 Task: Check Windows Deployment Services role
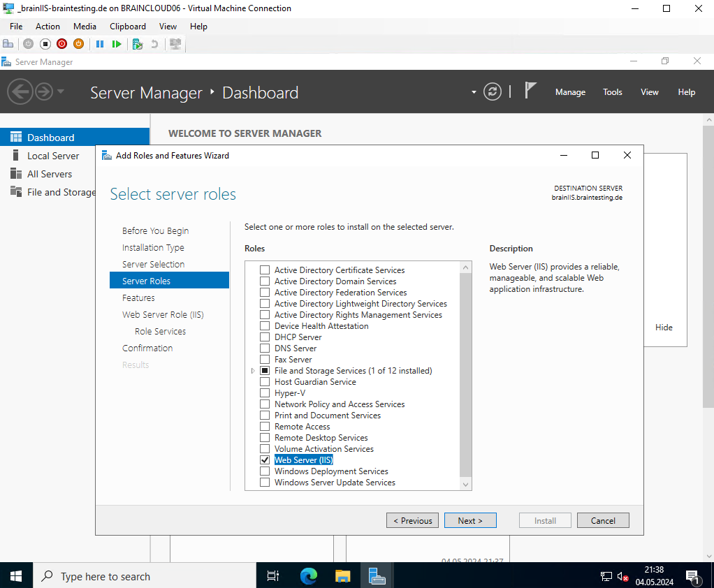pos(265,471)
